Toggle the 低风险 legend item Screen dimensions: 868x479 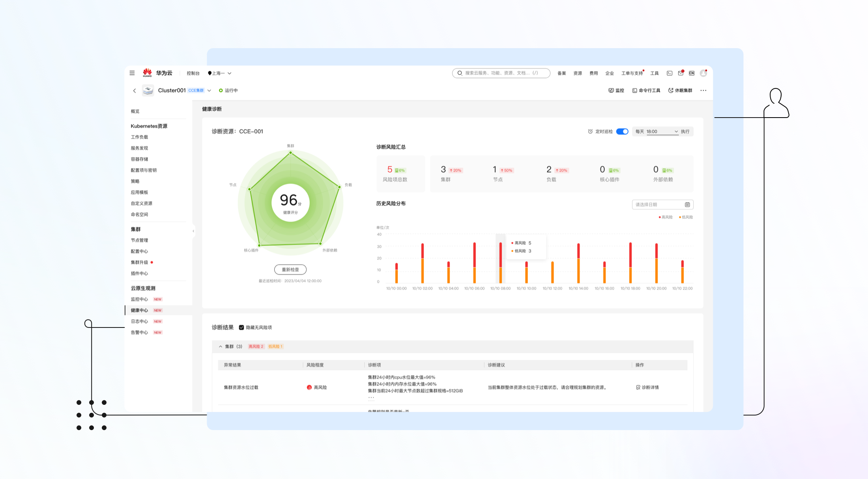(686, 217)
